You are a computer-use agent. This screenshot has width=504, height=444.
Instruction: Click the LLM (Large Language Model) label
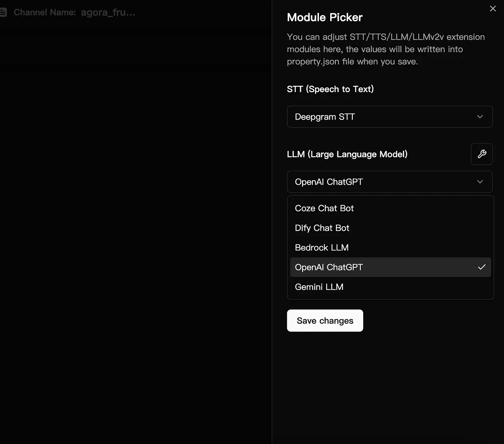click(x=347, y=154)
